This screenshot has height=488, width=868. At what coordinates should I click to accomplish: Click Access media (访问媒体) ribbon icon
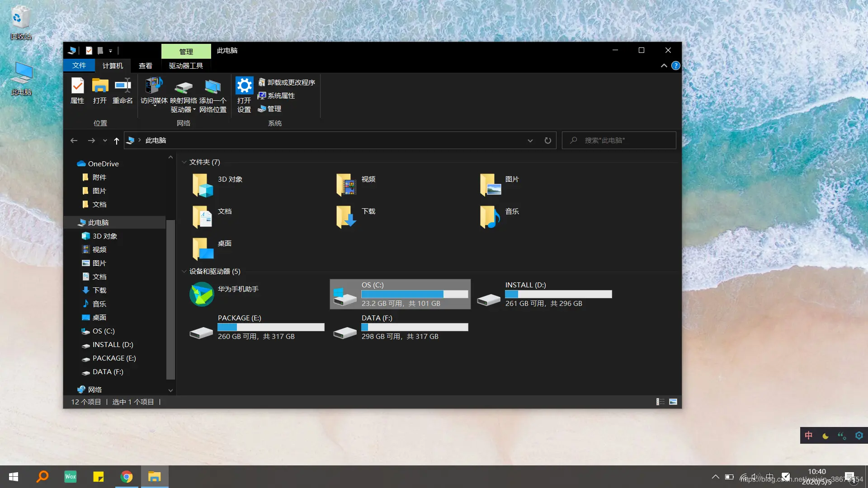point(154,86)
